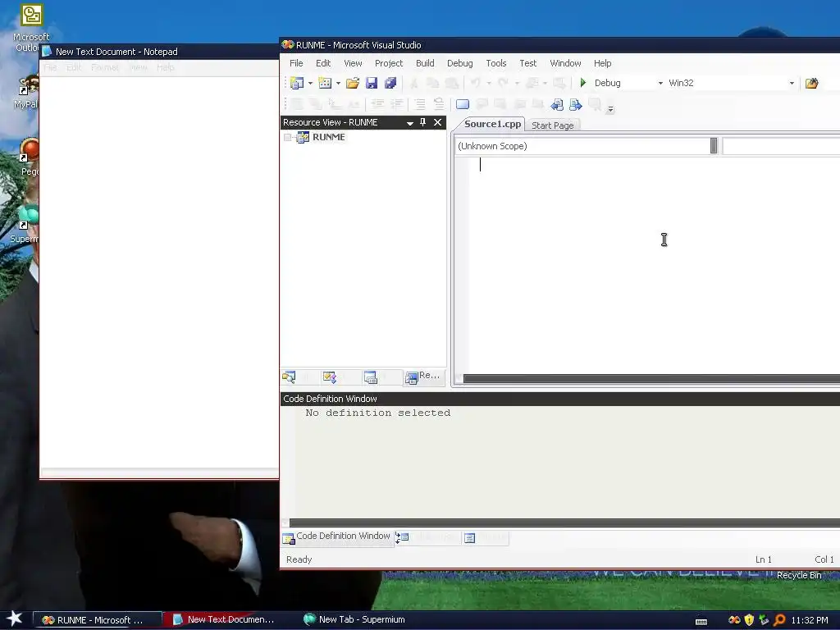Switch to the Class View tab icon
The image size is (840, 630).
(329, 377)
